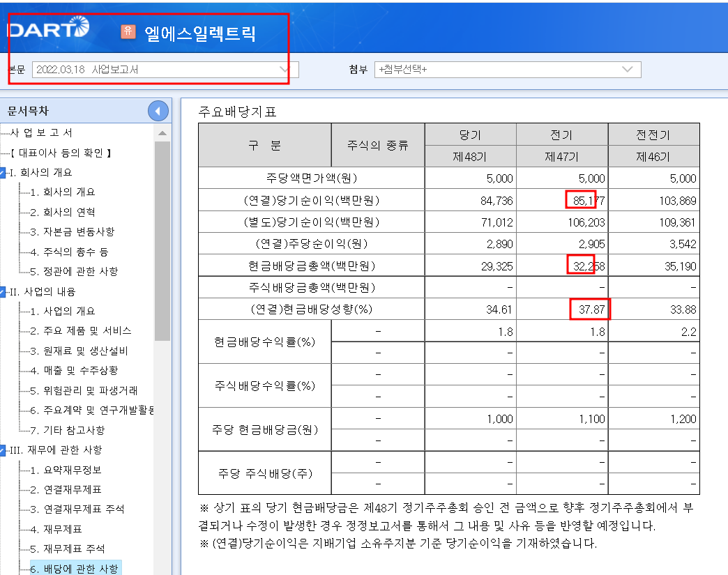The image size is (728, 575).
Task: Click the 제46기 column header
Action: [x=653, y=157]
